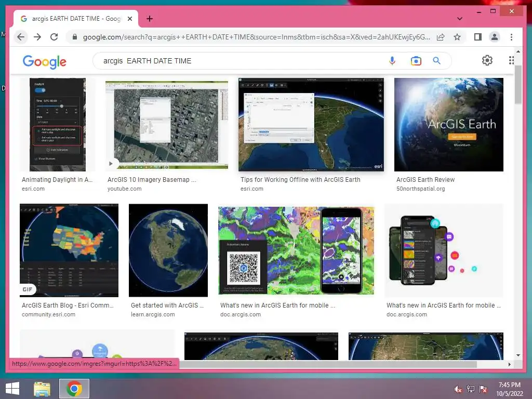This screenshot has height=399, width=532.
Task: Open ArcGIS 10 Imagery Basemap video thumbnail
Action: (167, 125)
